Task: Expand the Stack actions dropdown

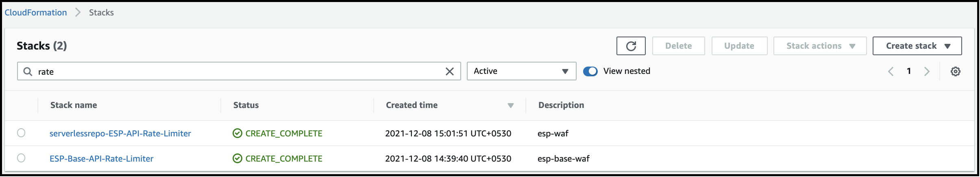Action: 820,46
